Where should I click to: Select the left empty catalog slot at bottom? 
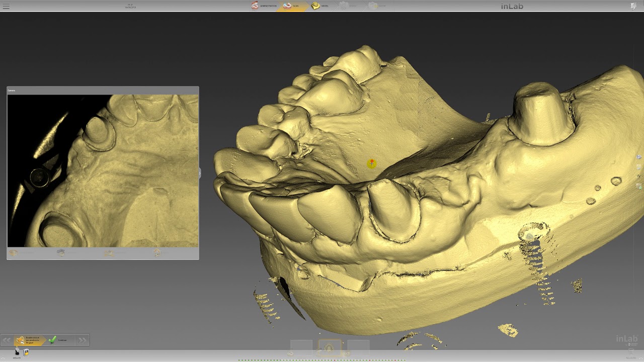pos(301,347)
